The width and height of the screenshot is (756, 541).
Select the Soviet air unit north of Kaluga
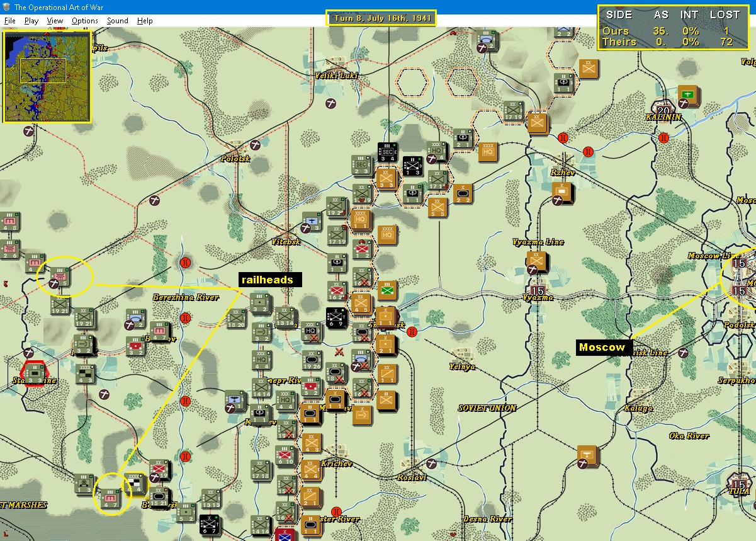pyautogui.click(x=587, y=455)
